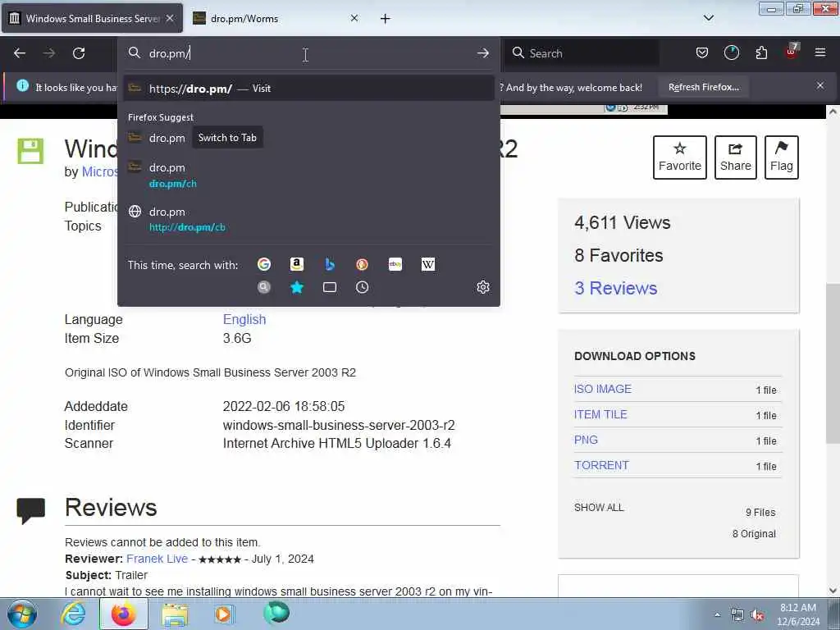Click the grayed Forward arrow

49,53
